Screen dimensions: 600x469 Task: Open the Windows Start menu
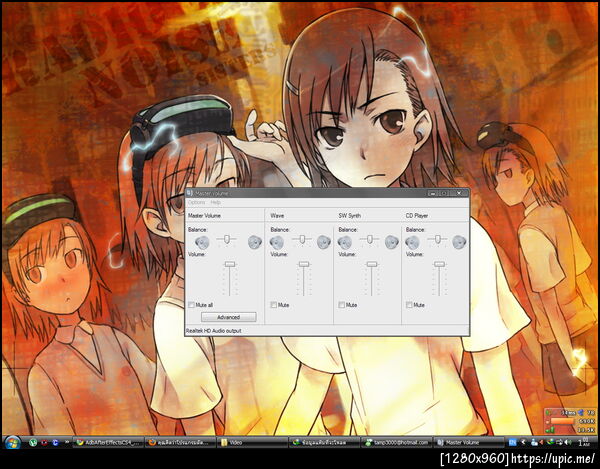(13, 443)
